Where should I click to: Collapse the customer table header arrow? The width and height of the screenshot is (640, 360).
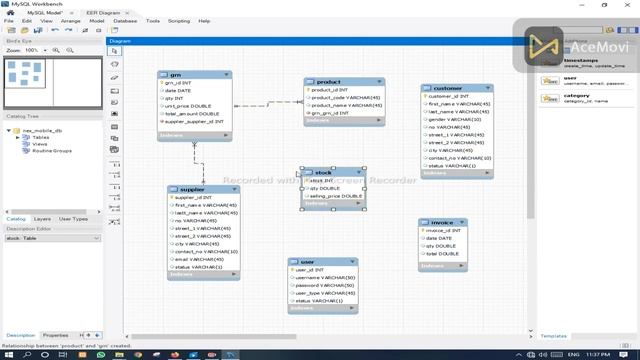pyautogui.click(x=488, y=88)
